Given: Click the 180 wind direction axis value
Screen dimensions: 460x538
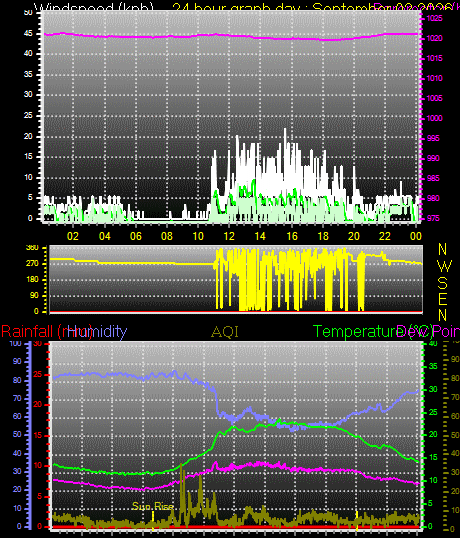Looking at the screenshot, I should (33, 280).
